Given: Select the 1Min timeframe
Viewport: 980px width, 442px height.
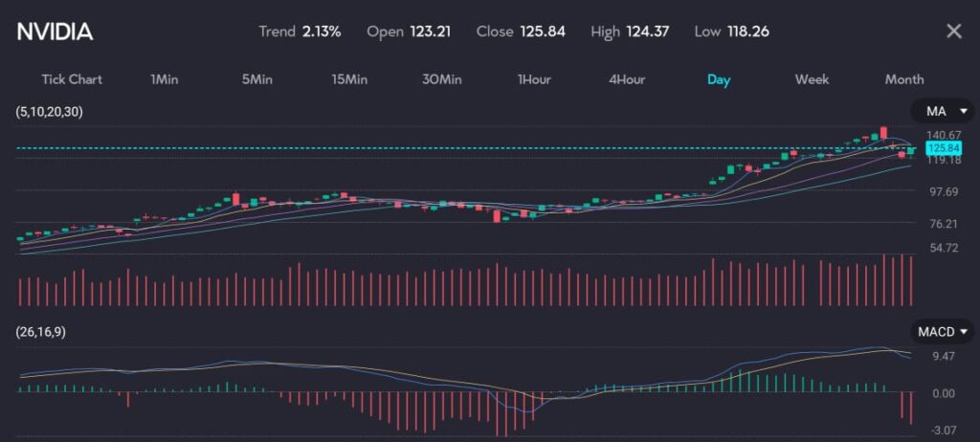Looking at the screenshot, I should click(166, 79).
